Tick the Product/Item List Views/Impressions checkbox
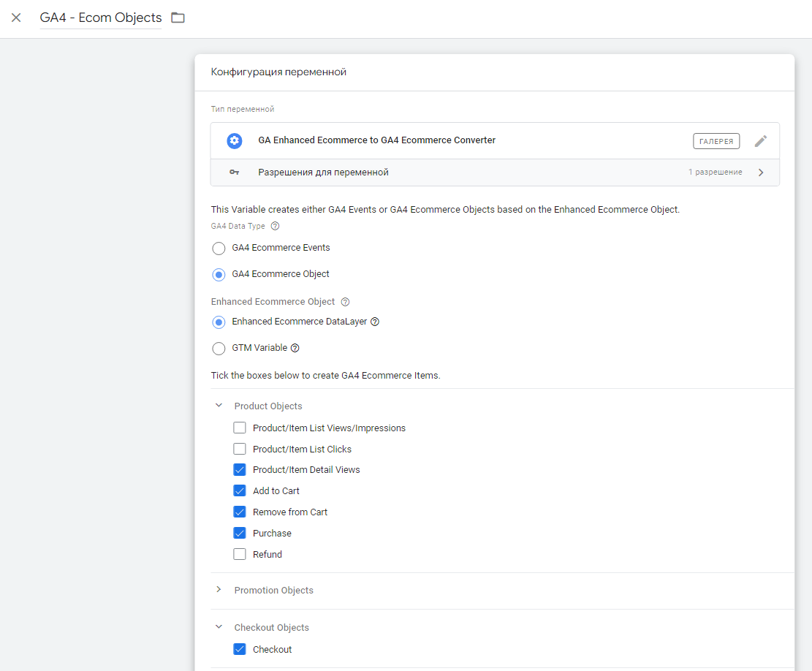Image resolution: width=812 pixels, height=671 pixels. click(239, 428)
